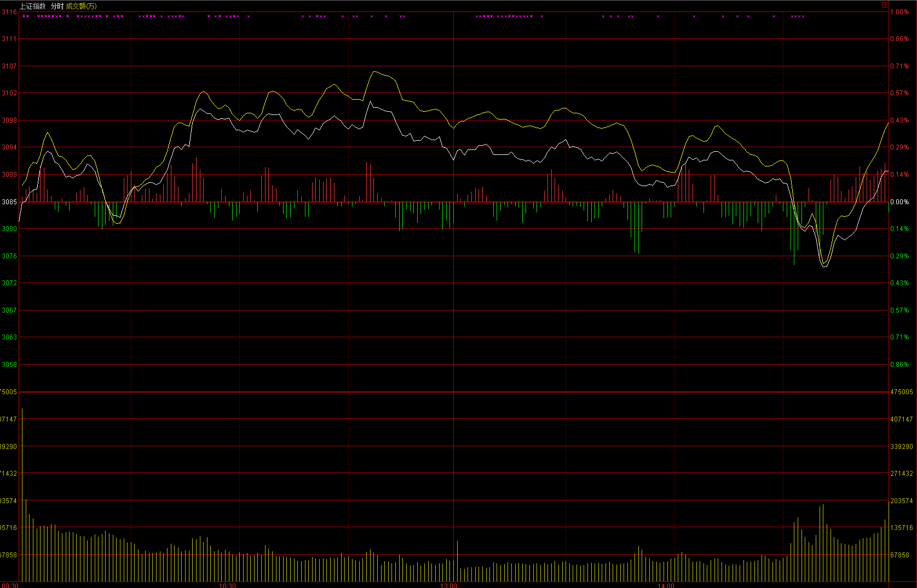Click the 3089 price axis label
917x588 pixels.
(9, 175)
